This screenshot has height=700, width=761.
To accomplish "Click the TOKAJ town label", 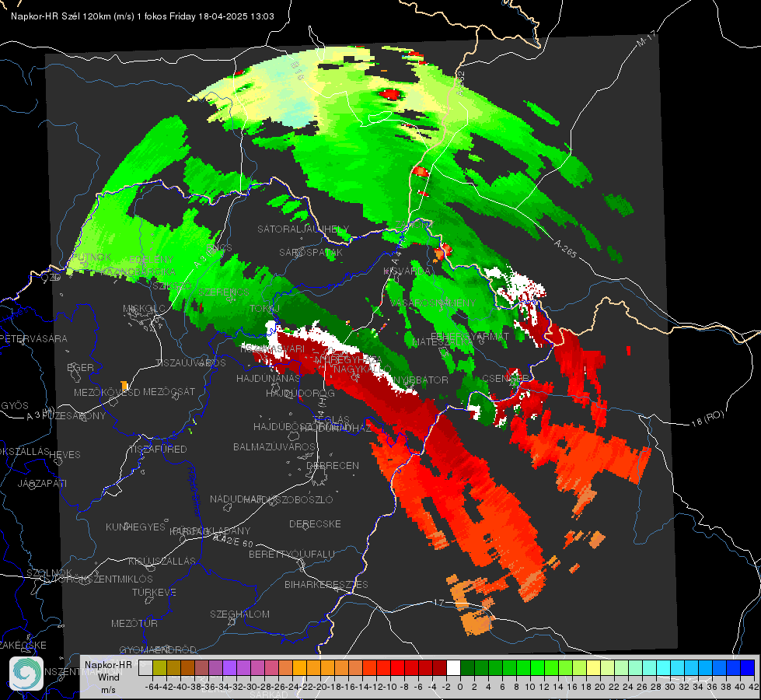I will (x=265, y=309).
